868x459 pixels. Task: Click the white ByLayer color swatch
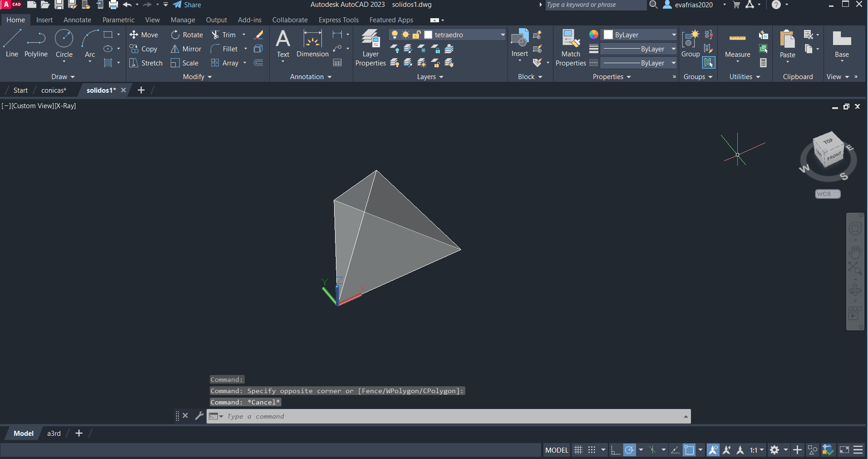(608, 35)
